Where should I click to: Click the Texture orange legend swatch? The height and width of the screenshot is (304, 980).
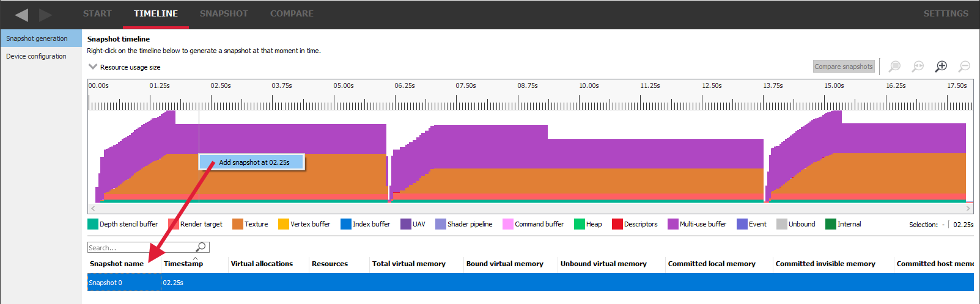point(238,224)
